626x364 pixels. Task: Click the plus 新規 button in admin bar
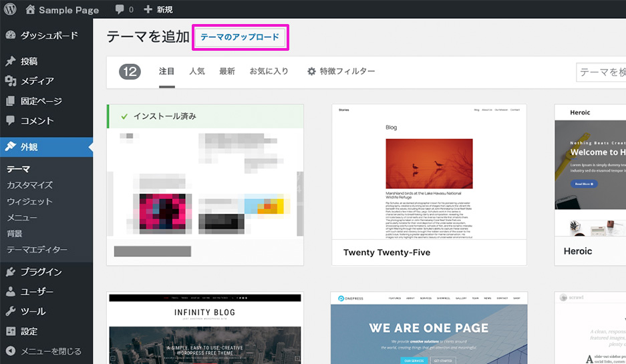click(158, 10)
